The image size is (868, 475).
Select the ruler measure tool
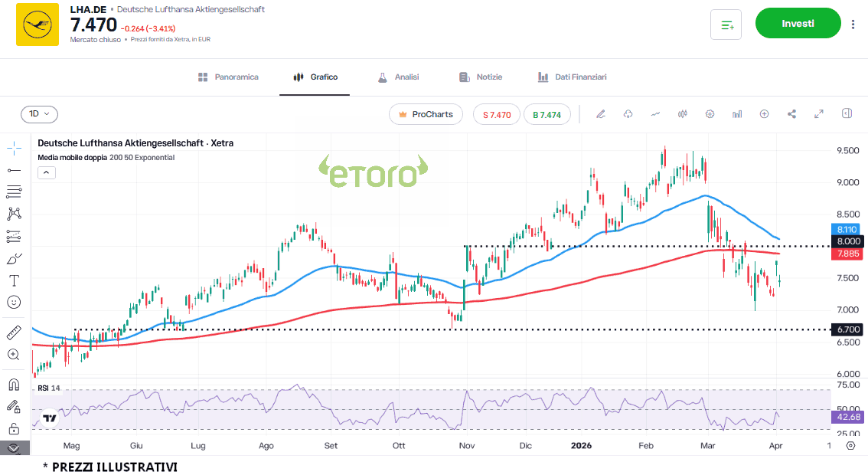14,332
